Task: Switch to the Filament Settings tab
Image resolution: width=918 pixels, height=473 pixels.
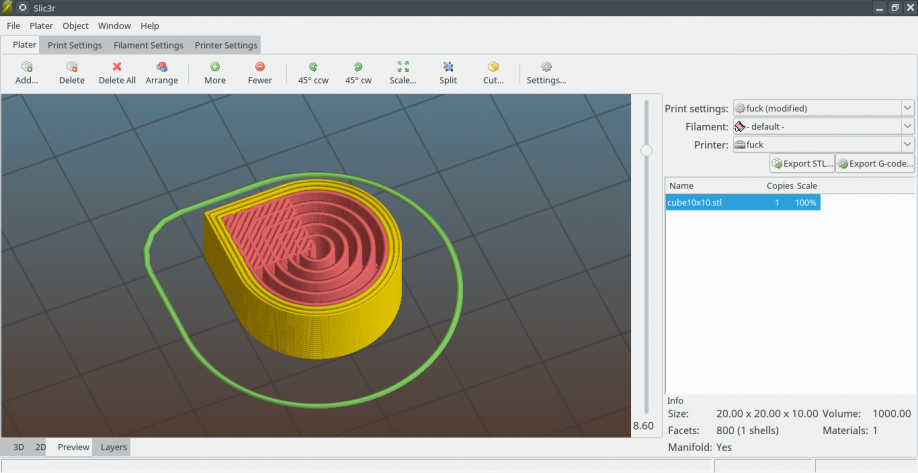Action: (148, 45)
